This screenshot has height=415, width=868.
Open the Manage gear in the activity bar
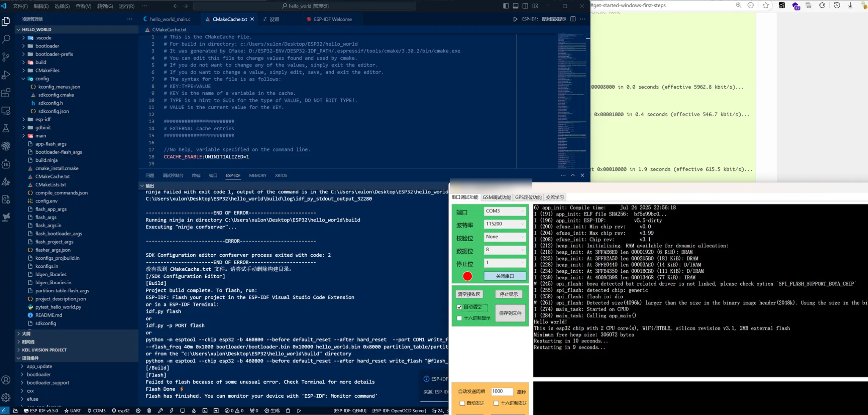click(6, 398)
